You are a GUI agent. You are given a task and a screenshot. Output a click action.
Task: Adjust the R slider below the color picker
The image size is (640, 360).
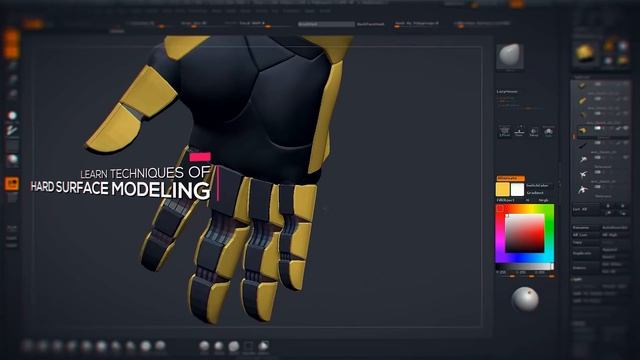point(505,274)
